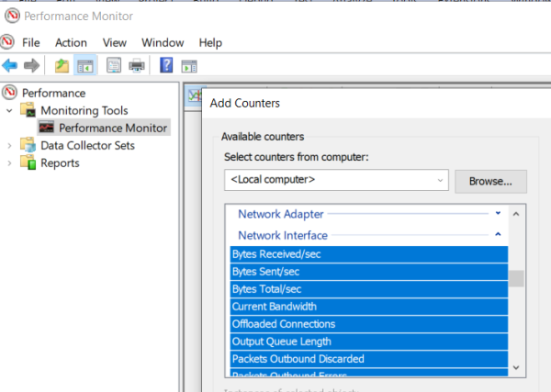Select the Packets Outbound Discarded counter
The width and height of the screenshot is (551, 392).
tap(369, 359)
